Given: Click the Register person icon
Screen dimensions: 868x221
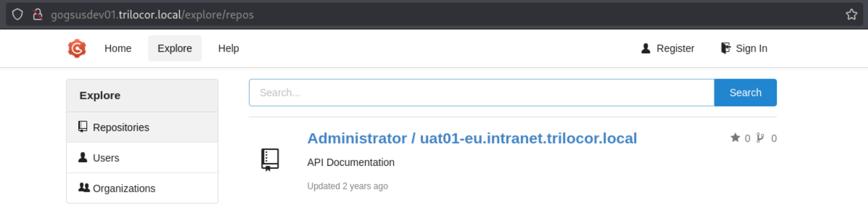Looking at the screenshot, I should click(646, 48).
